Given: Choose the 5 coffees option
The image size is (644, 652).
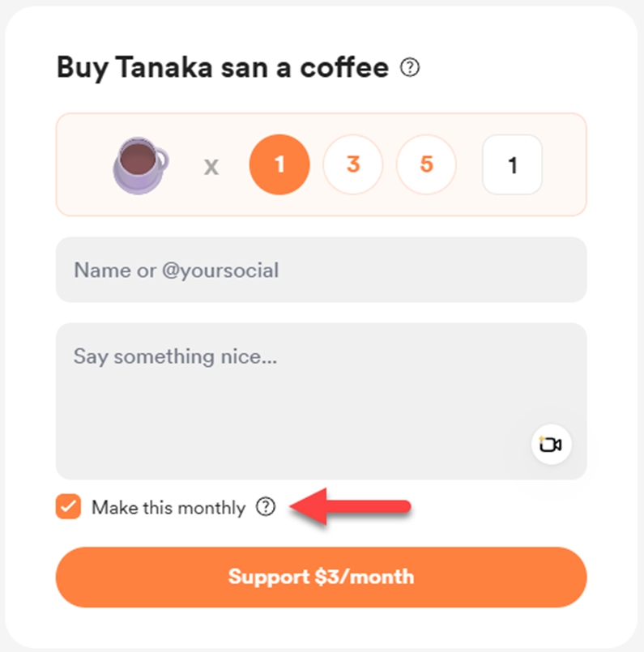Looking at the screenshot, I should click(x=426, y=164).
